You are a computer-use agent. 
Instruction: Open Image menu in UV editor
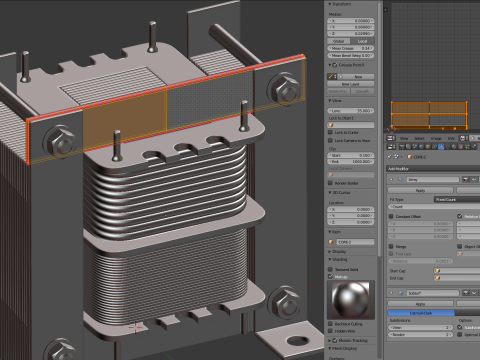coord(436,138)
